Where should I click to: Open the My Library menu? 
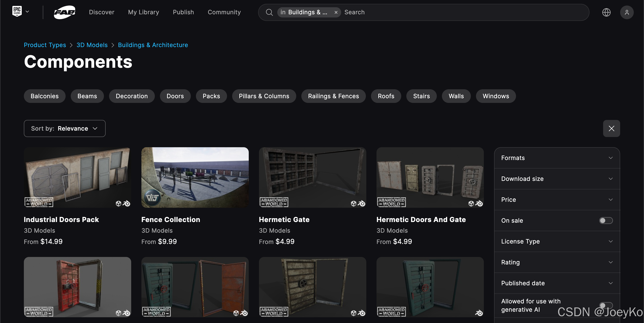click(x=143, y=12)
